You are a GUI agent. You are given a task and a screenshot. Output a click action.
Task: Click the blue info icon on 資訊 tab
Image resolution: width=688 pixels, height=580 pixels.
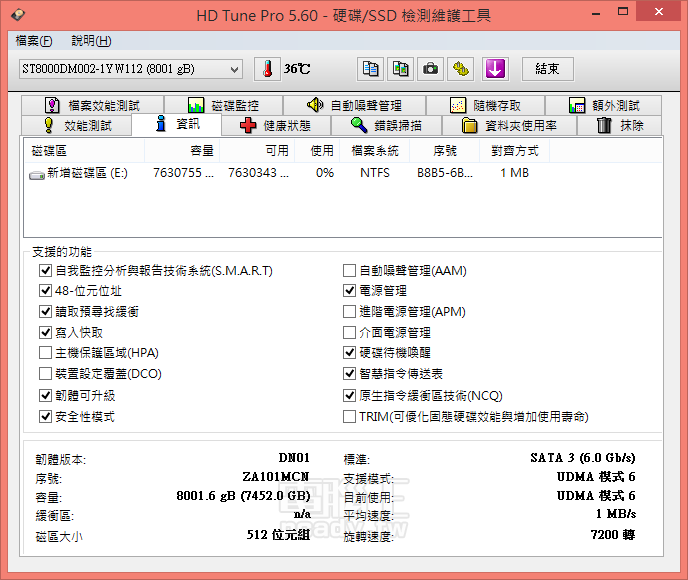[161, 124]
